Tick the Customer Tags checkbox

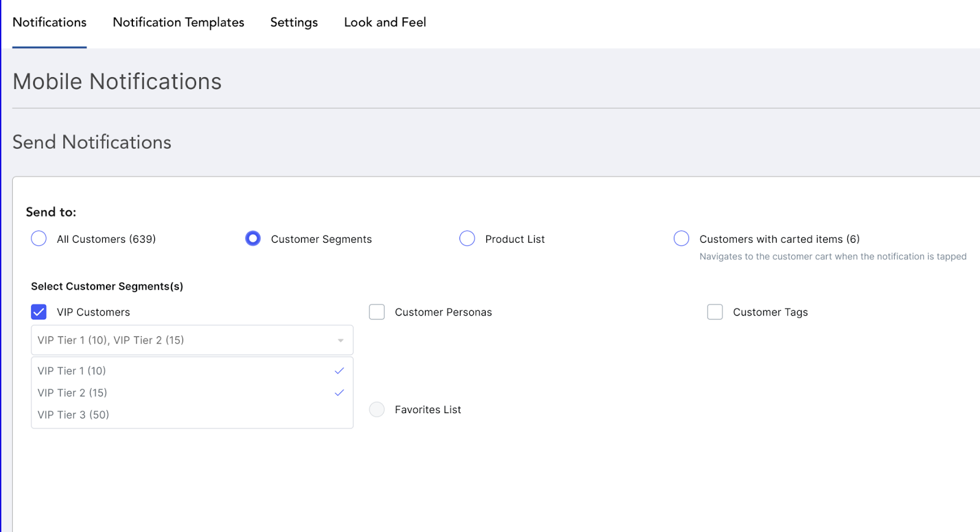[x=715, y=312]
